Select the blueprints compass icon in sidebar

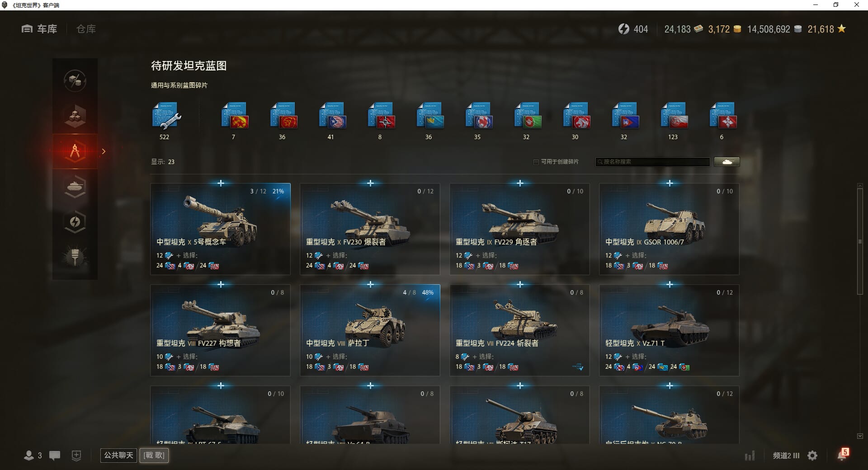(x=75, y=151)
